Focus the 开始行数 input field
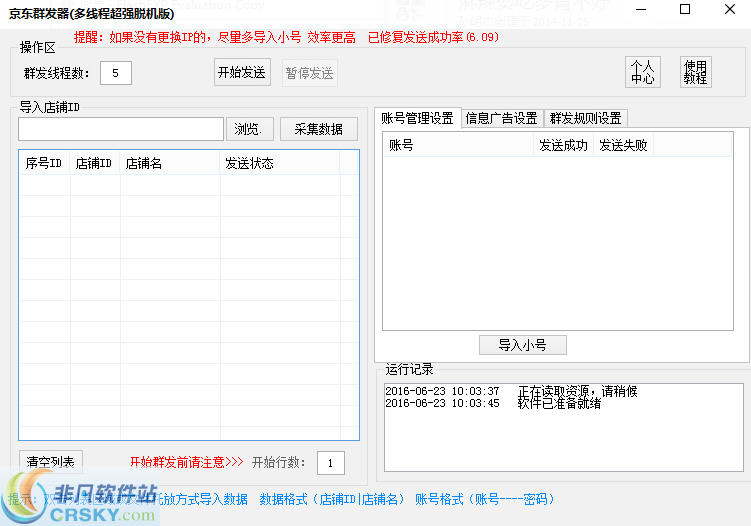This screenshot has height=526, width=751. click(330, 463)
